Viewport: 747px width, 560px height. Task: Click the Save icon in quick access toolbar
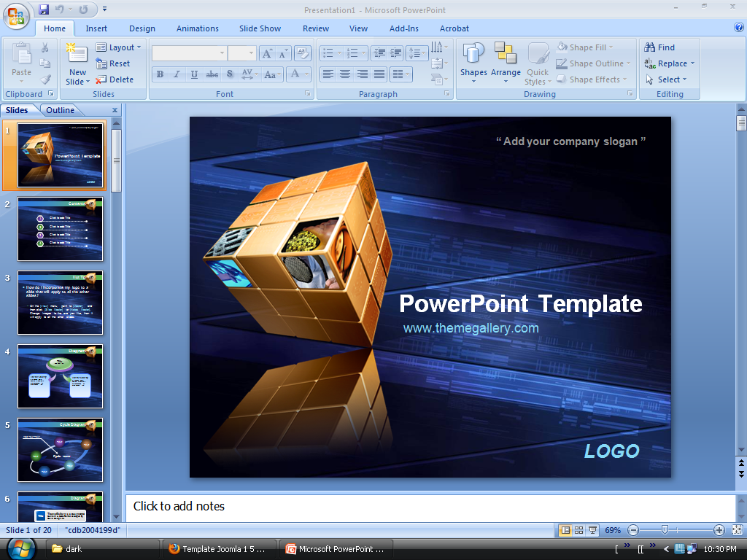click(x=44, y=9)
